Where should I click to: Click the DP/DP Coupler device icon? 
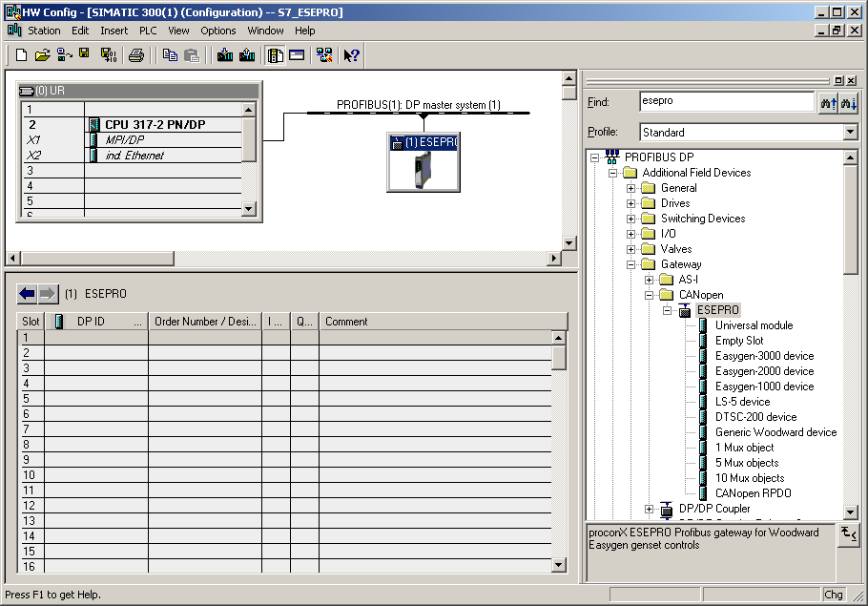667,509
